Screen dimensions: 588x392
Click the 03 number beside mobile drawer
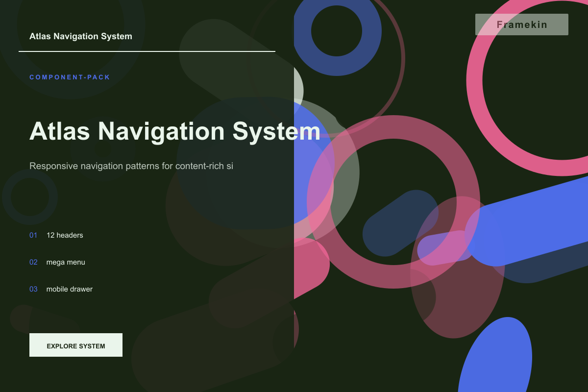pyautogui.click(x=33, y=289)
